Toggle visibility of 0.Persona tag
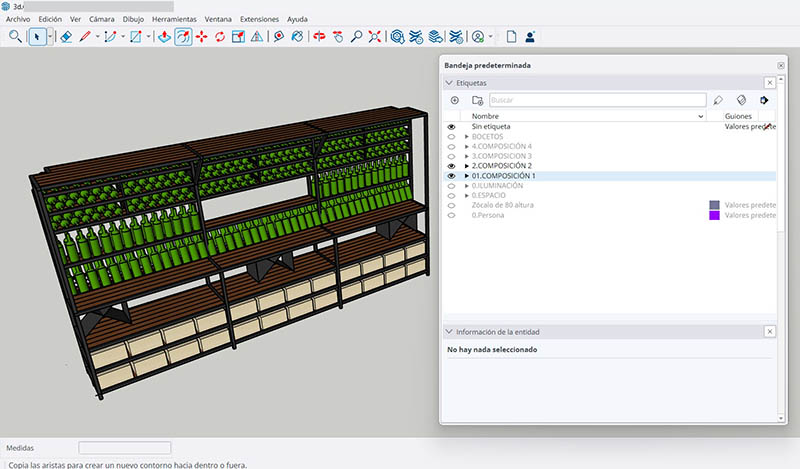The width and height of the screenshot is (800, 469). 451,215
